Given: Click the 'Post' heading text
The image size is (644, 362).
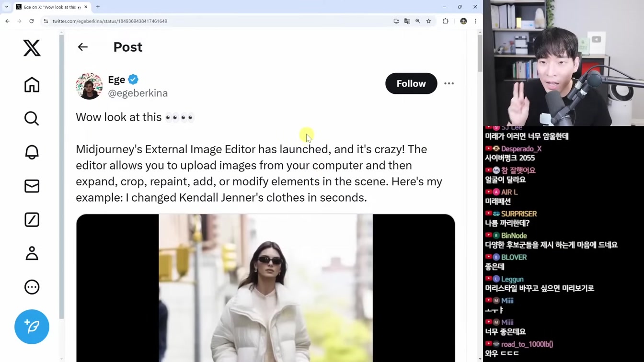Looking at the screenshot, I should (x=128, y=47).
